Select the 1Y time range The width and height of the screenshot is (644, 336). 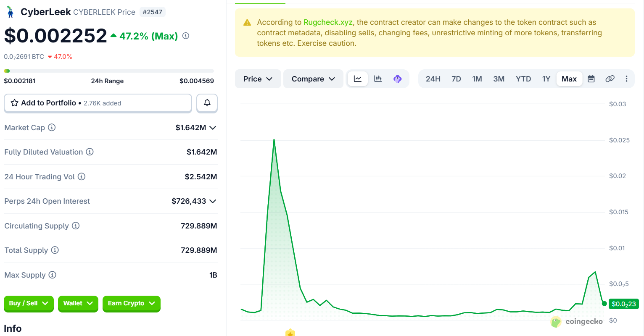coord(546,79)
